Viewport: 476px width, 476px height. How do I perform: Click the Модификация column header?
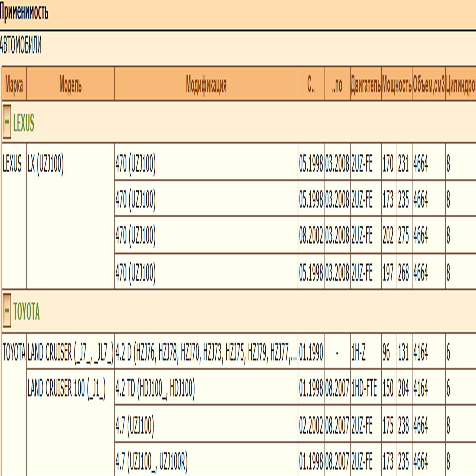point(206,84)
